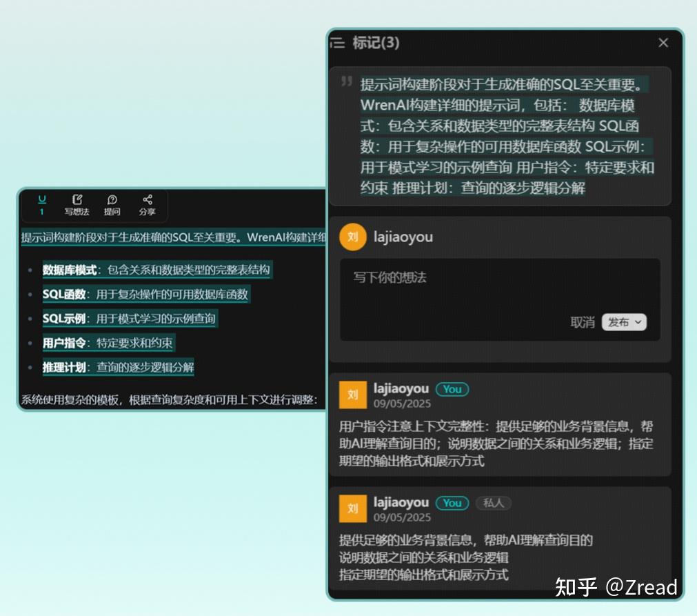Close the 标记(3) panel
This screenshot has width=697, height=616.
pyautogui.click(x=663, y=43)
